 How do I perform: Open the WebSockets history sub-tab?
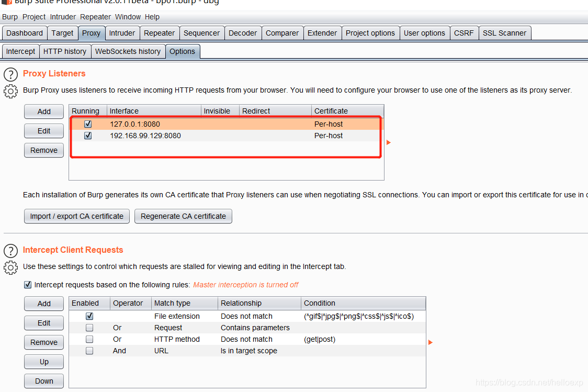click(128, 51)
